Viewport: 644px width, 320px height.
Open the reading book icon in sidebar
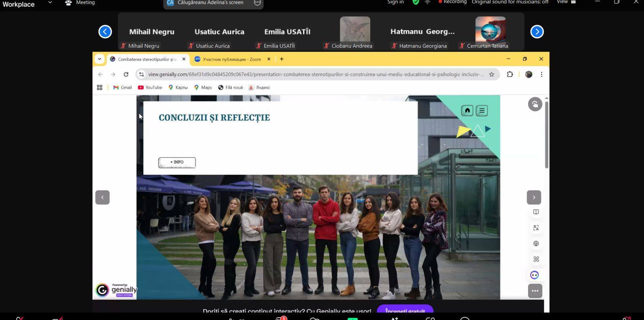coord(536,212)
